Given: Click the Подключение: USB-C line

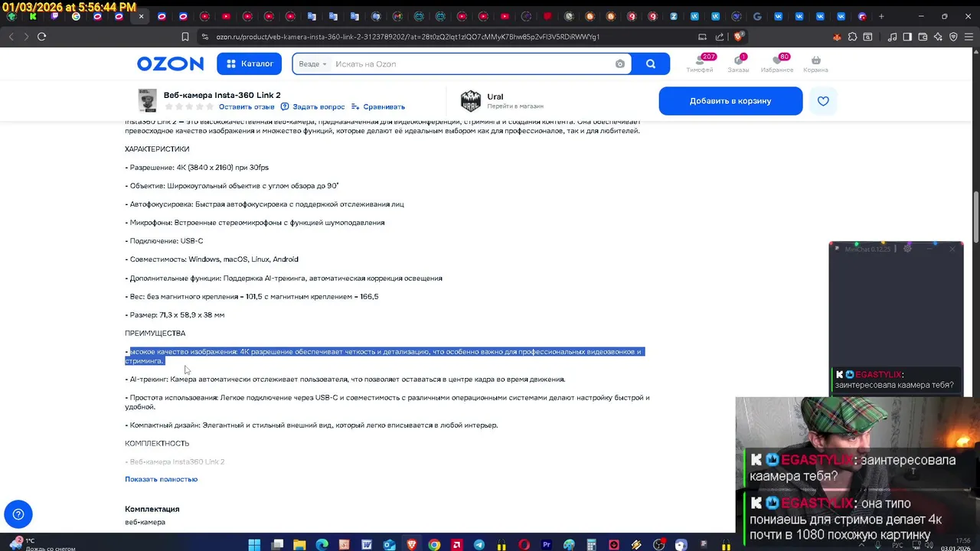Looking at the screenshot, I should pos(164,241).
